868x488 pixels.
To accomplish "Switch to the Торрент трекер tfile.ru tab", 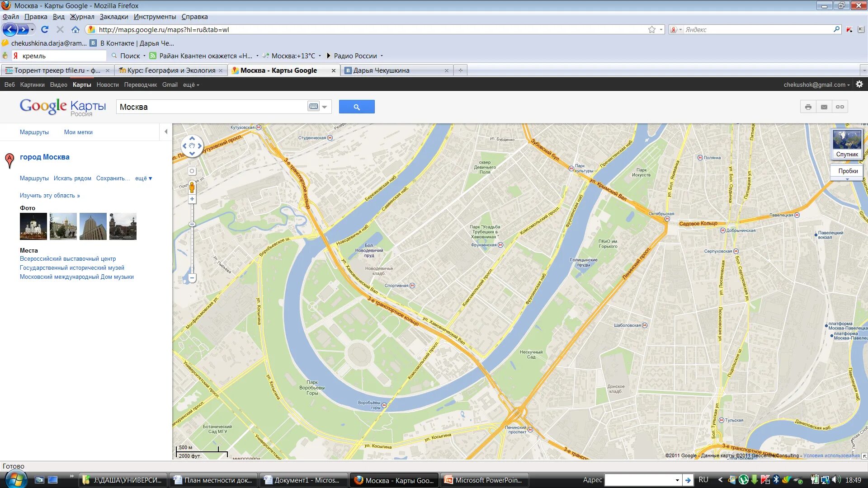I will (57, 70).
